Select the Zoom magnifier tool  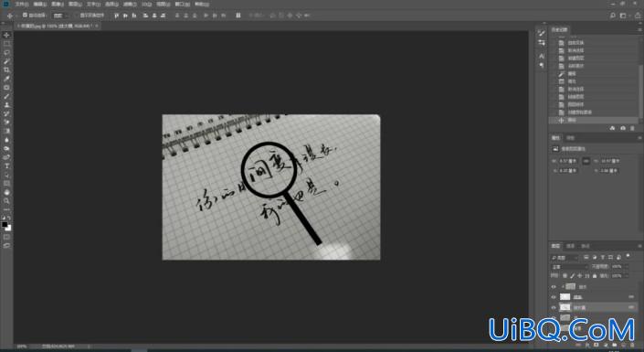(6, 201)
